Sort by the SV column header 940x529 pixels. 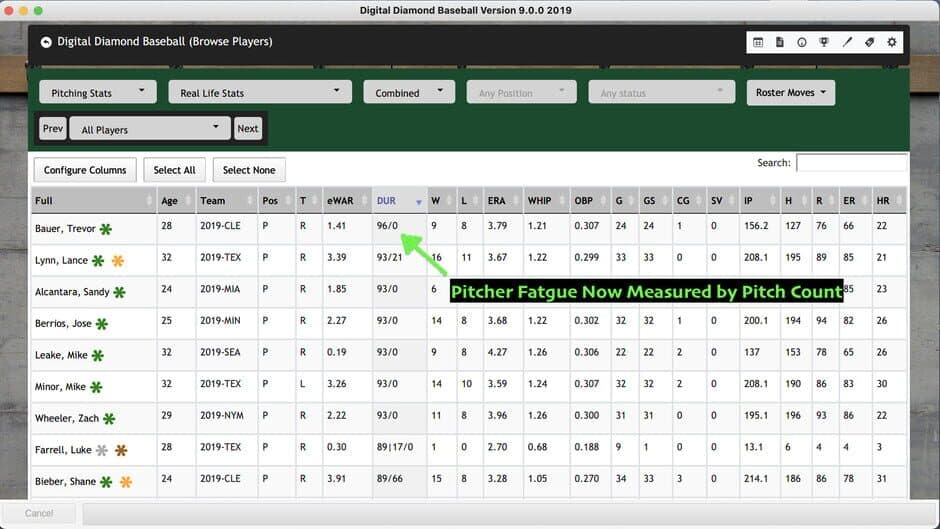point(723,200)
